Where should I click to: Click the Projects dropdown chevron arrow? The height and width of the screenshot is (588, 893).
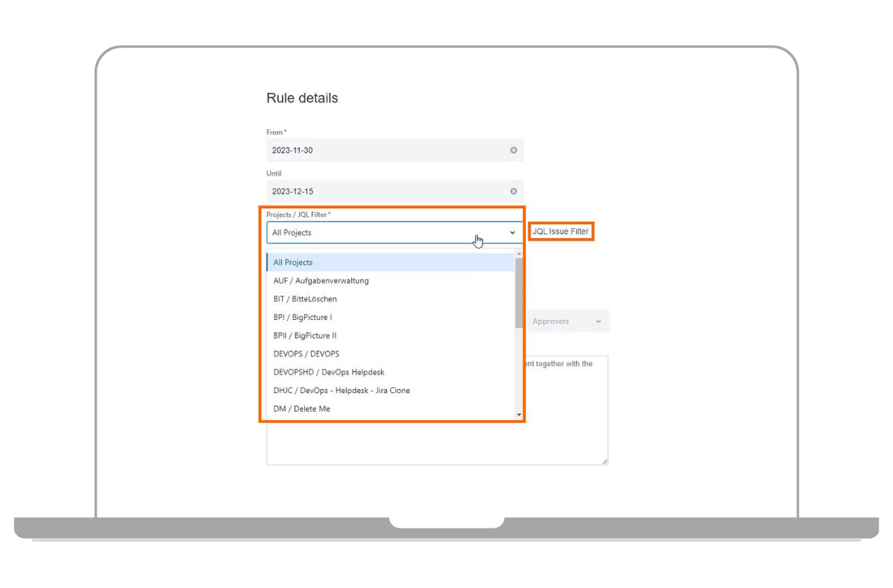[512, 233]
